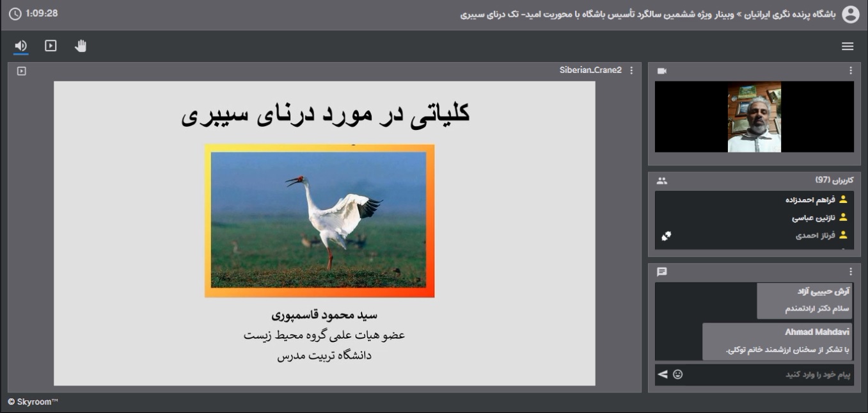Raise your hand in the webinar
Viewport: 868px width, 413px height.
point(81,45)
